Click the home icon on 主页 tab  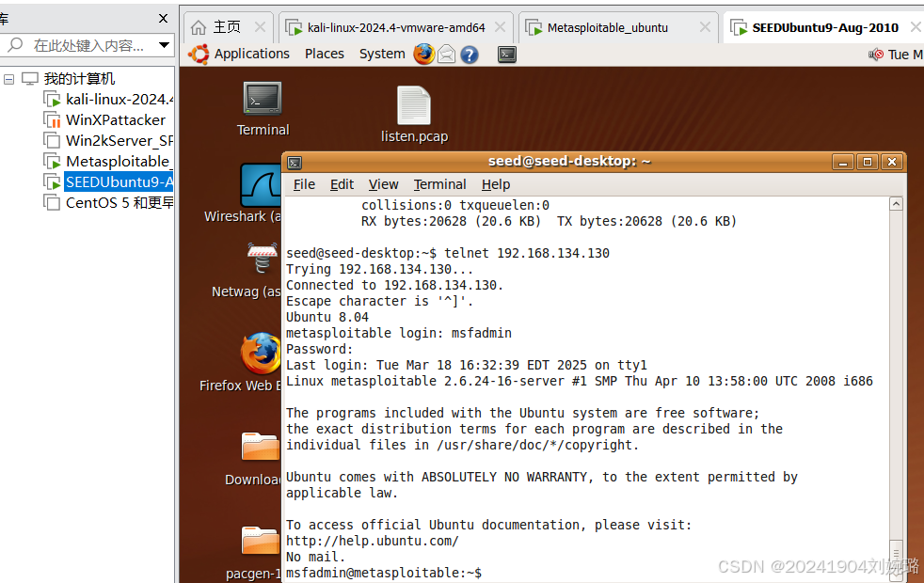[x=199, y=27]
